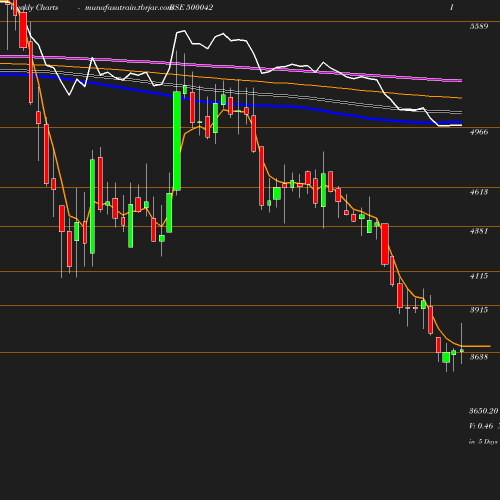Select the 4381 price level label
500x500 pixels.
(479, 231)
